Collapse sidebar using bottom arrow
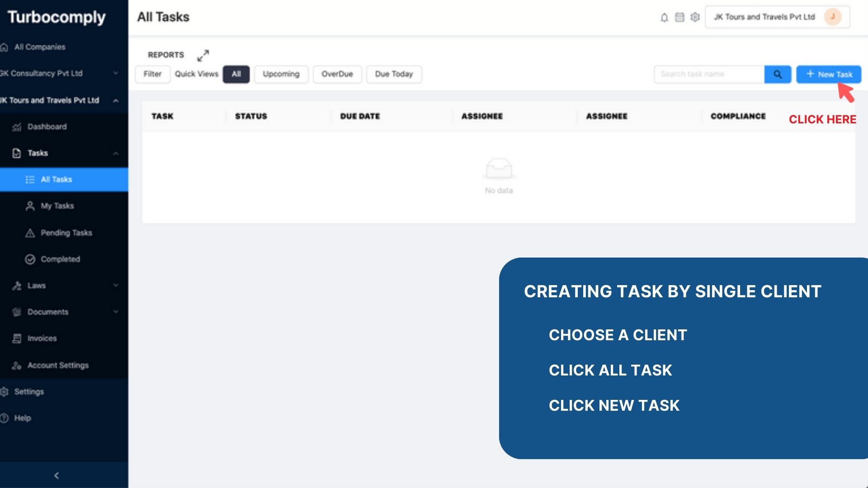Image resolution: width=868 pixels, height=488 pixels. [x=57, y=475]
